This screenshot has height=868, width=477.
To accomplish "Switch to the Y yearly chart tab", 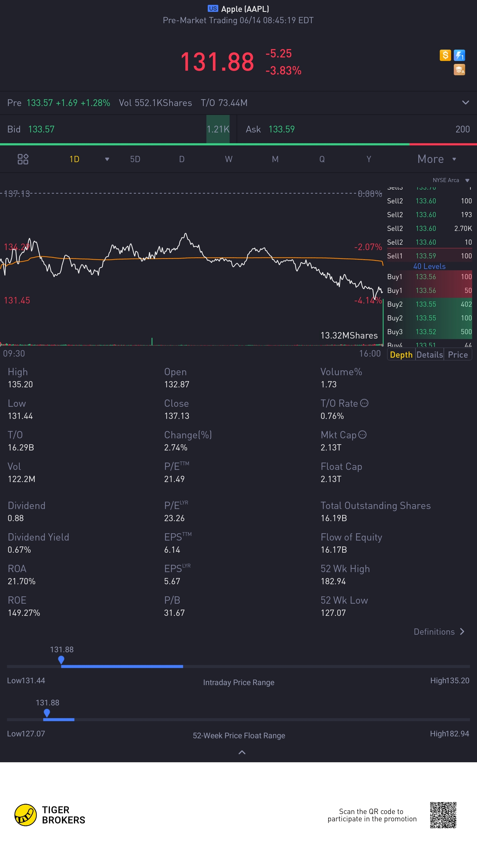I will point(369,159).
